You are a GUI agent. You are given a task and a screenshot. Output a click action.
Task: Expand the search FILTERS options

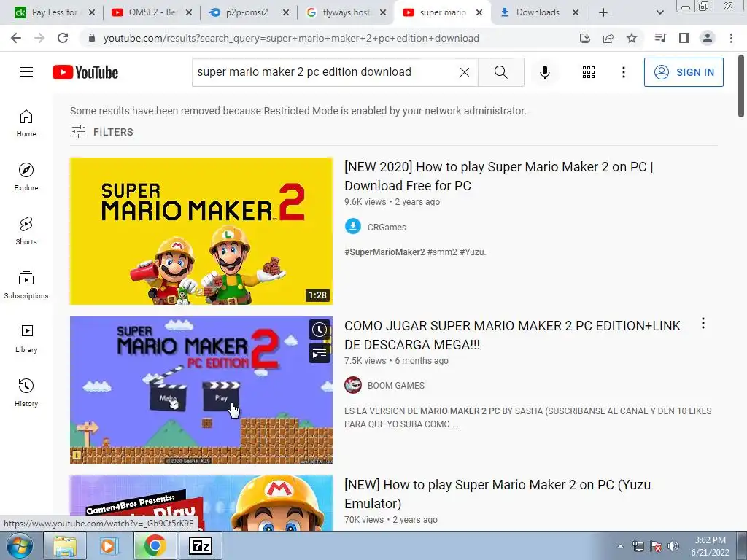(x=102, y=132)
